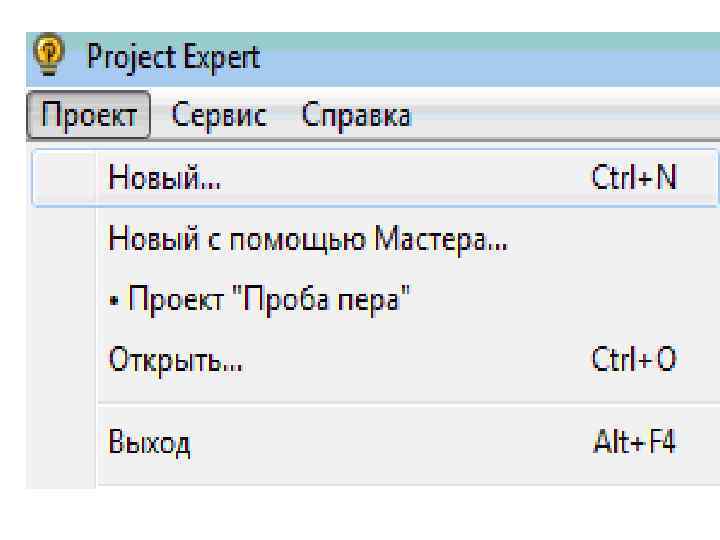This screenshot has width=720, height=540.
Task: Click the separator line above Выход
Action: coord(400,402)
